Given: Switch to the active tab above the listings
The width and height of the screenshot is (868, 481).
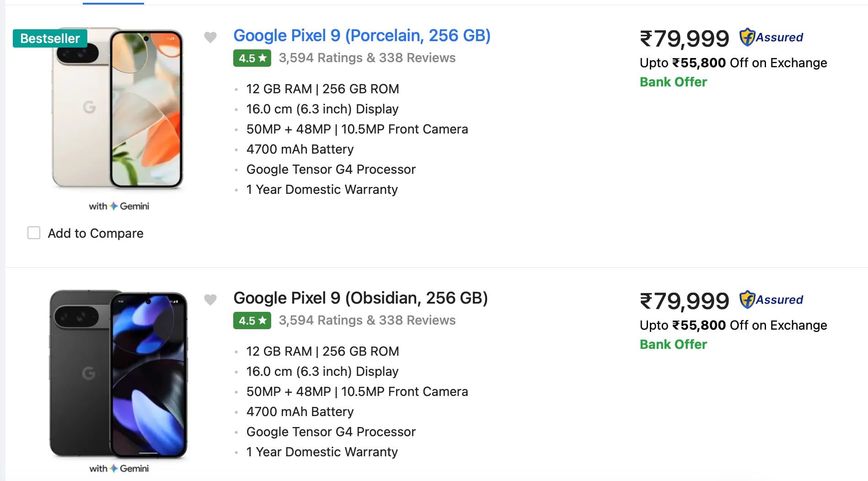Looking at the screenshot, I should tap(113, 2).
